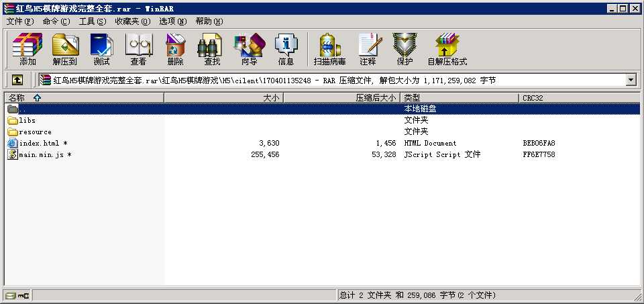Viewport: 644px width, 304px height.
Task: Launch the 向导 (Wizard) tool
Action: click(249, 50)
